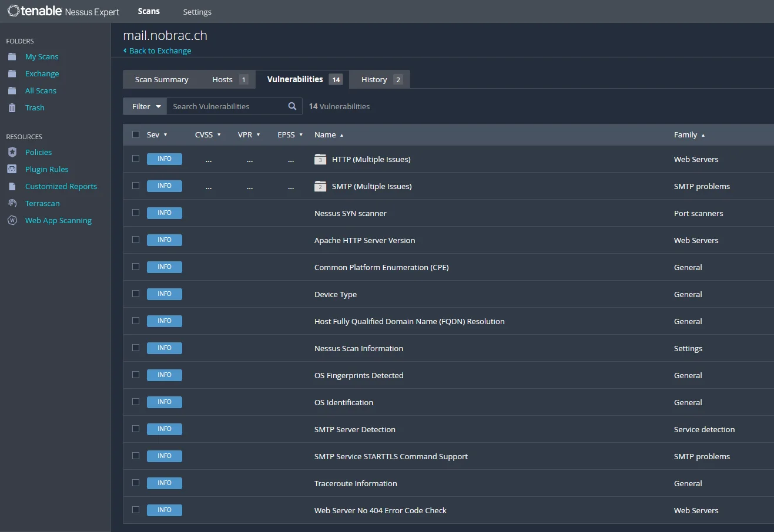Click the Customized Reports document icon
Viewport: 774px width, 532px height.
pyautogui.click(x=12, y=186)
